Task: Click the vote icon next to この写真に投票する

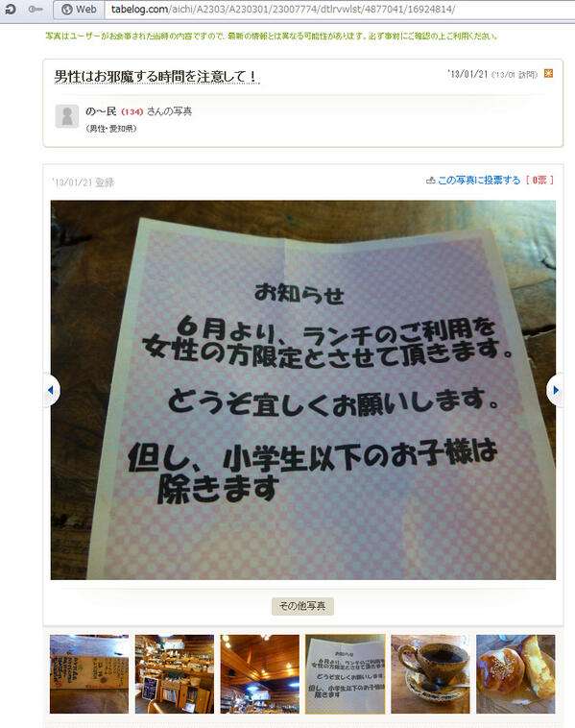Action: [x=431, y=181]
